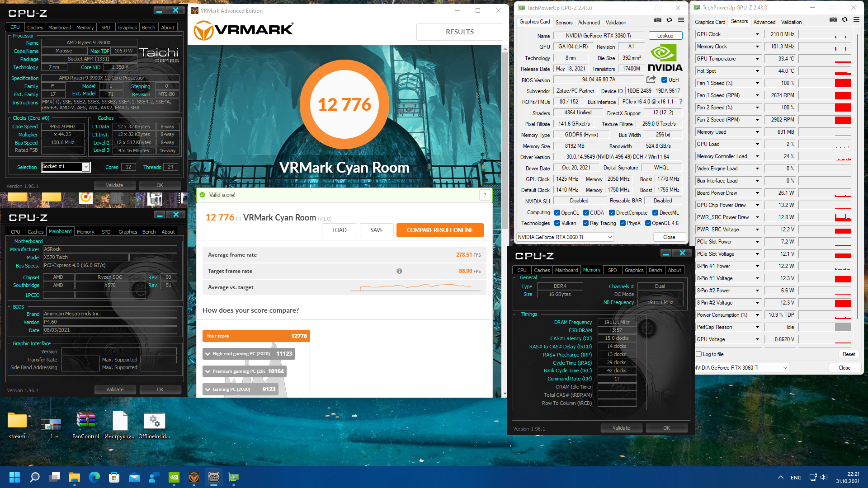Open GPU Temperature sensor dropdown

tap(757, 59)
